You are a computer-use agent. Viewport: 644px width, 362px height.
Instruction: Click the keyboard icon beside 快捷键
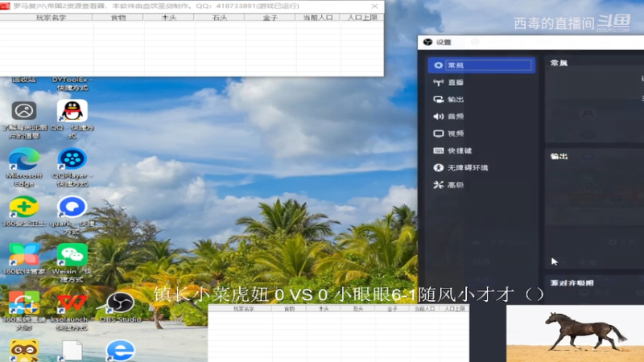[x=438, y=150]
